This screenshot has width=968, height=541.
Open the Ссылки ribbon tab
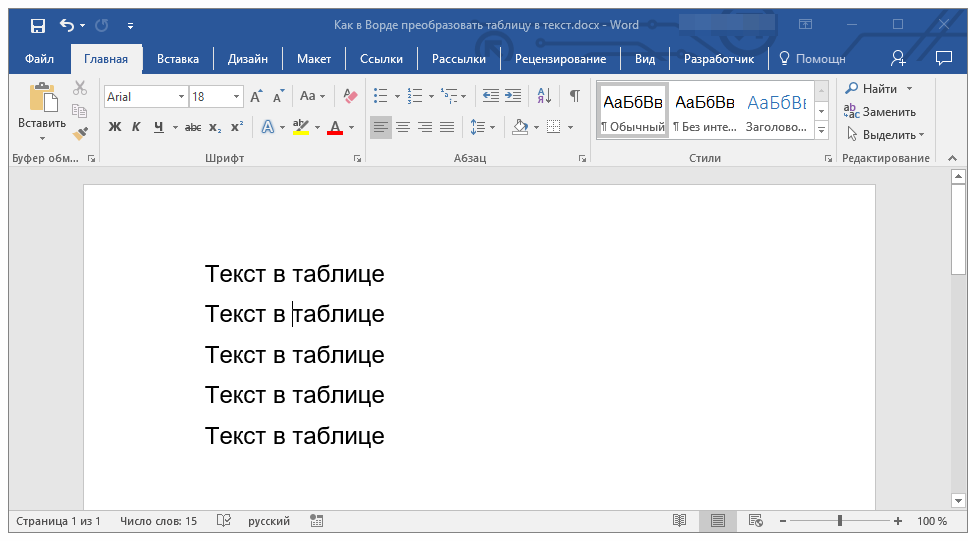382,59
